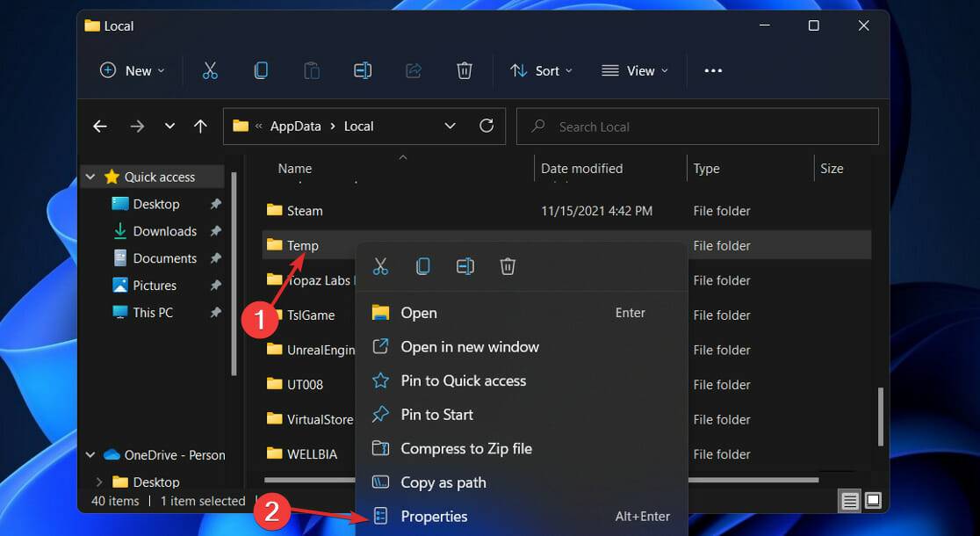980x536 pixels.
Task: Click the Cut icon in the toolbar
Action: 210,71
